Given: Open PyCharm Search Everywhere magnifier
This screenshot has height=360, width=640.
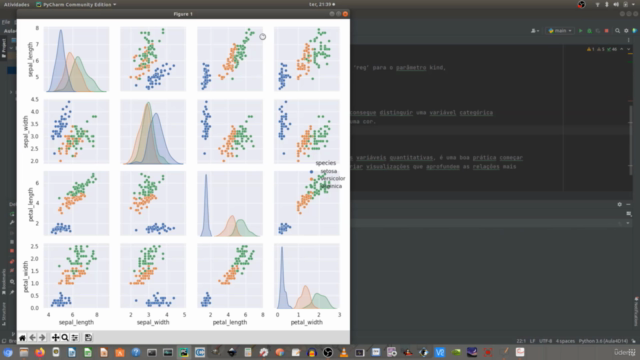Looking at the screenshot, I should [x=618, y=31].
